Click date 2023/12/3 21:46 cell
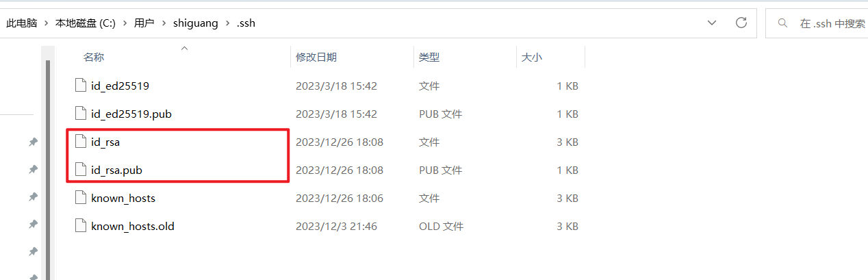Image resolution: width=868 pixels, height=280 pixels. pos(336,227)
